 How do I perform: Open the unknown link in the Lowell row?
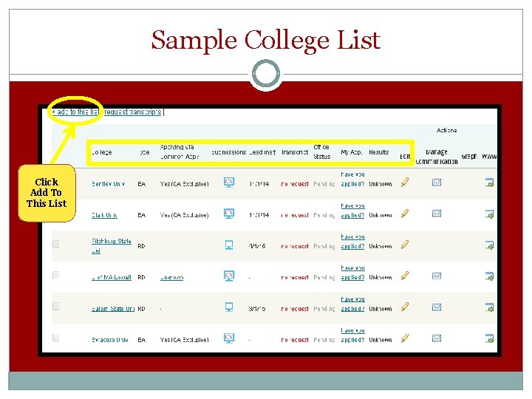(171, 278)
